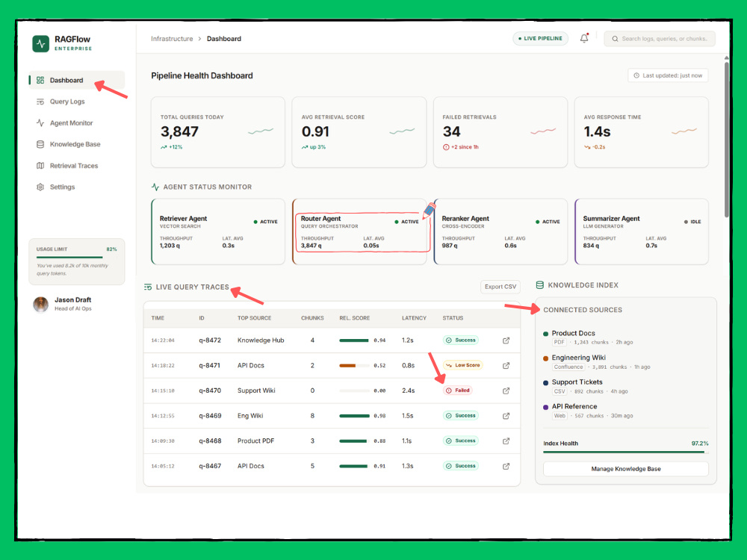Focus the search logs input field

pyautogui.click(x=660, y=39)
